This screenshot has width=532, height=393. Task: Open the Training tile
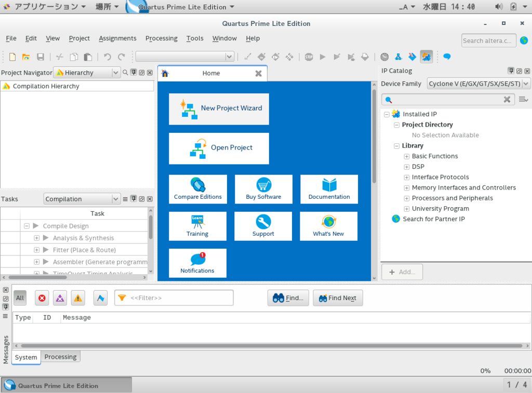point(197,226)
